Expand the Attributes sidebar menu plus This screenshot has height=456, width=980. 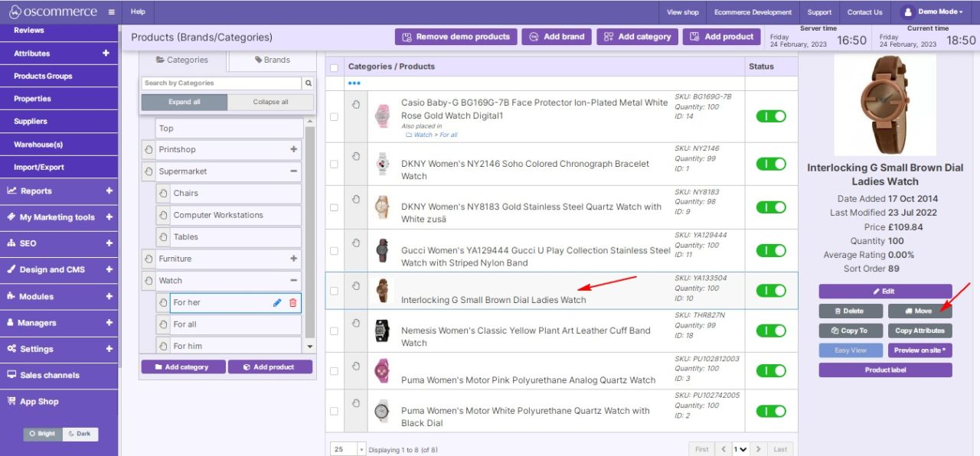pos(106,54)
